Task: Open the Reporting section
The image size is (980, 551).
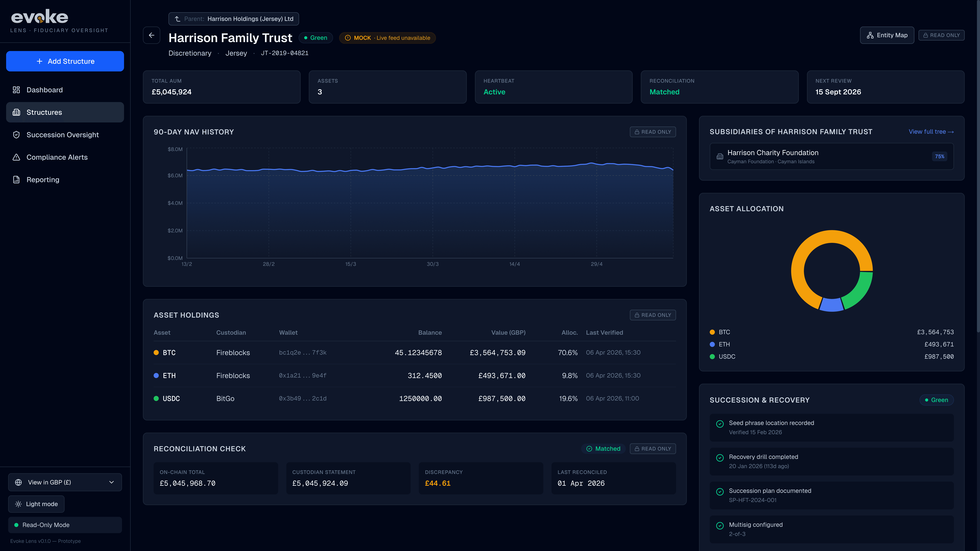Action: [x=65, y=179]
